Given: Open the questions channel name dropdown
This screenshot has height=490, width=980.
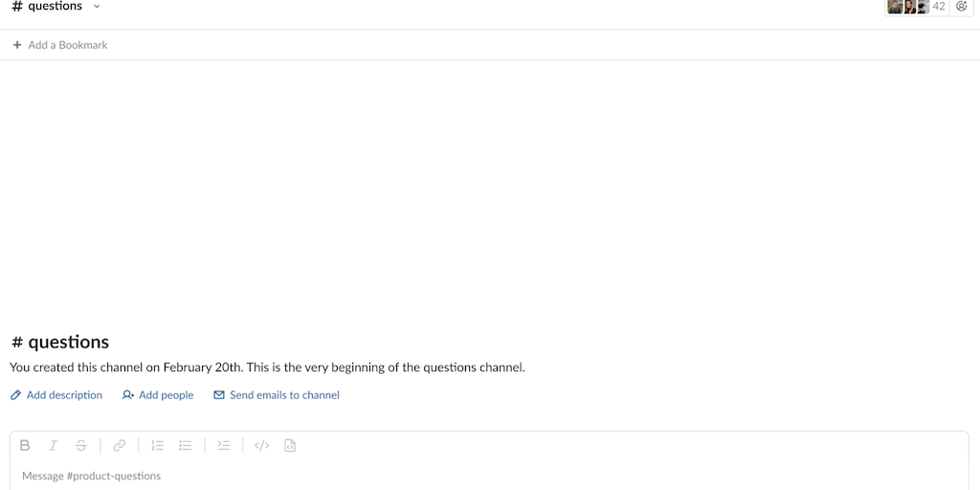Looking at the screenshot, I should point(56,7).
